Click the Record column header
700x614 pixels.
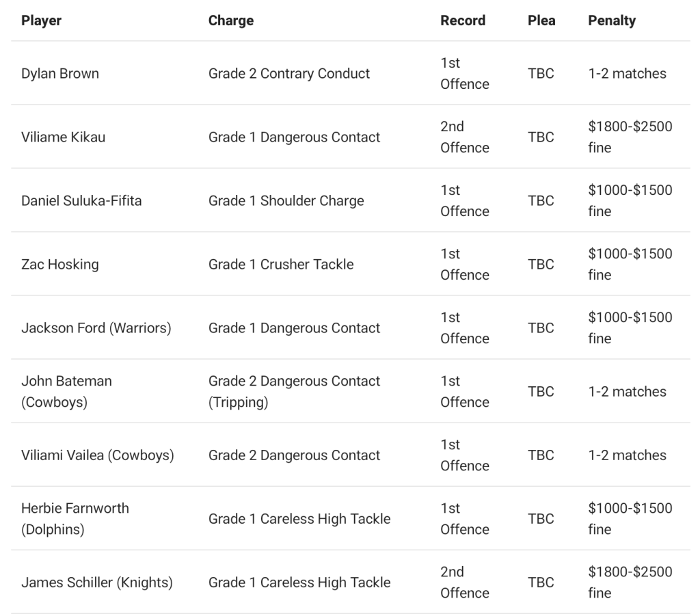[463, 21]
